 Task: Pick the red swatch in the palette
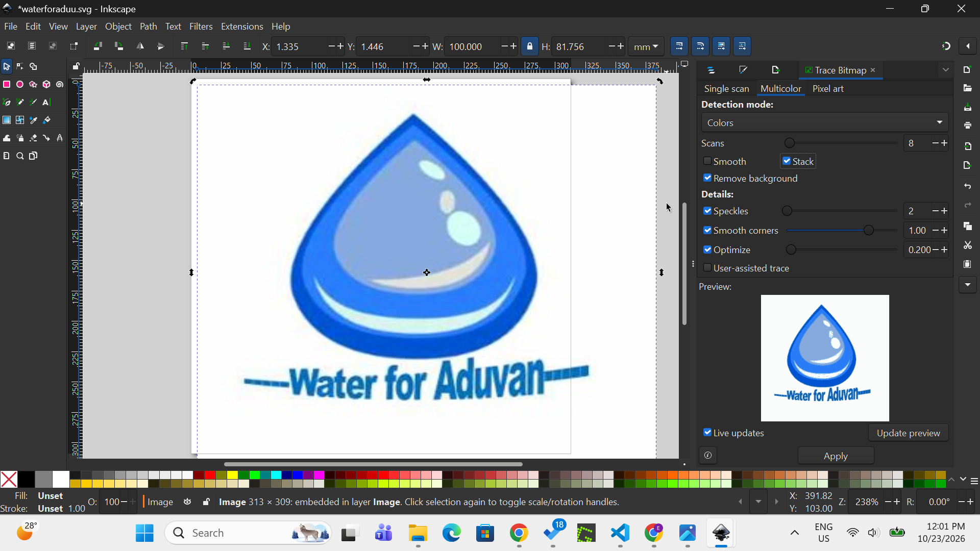pos(210,475)
